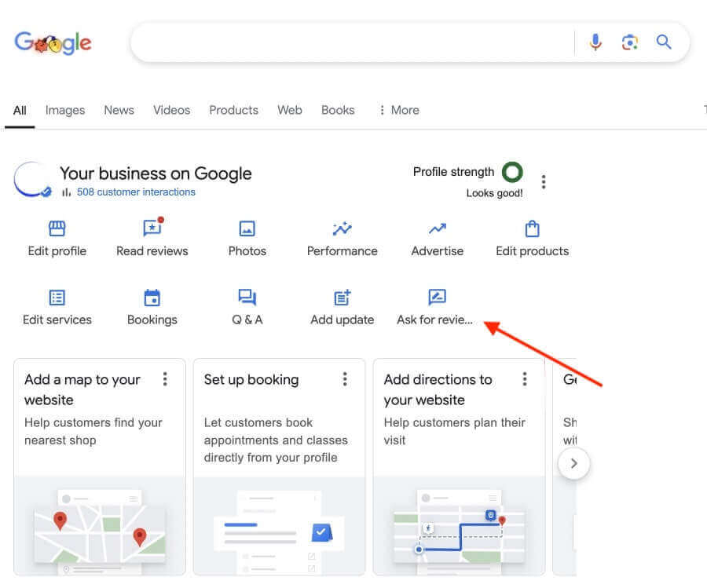Click the Edit profile storefront icon
The width and height of the screenshot is (707, 588).
(57, 229)
